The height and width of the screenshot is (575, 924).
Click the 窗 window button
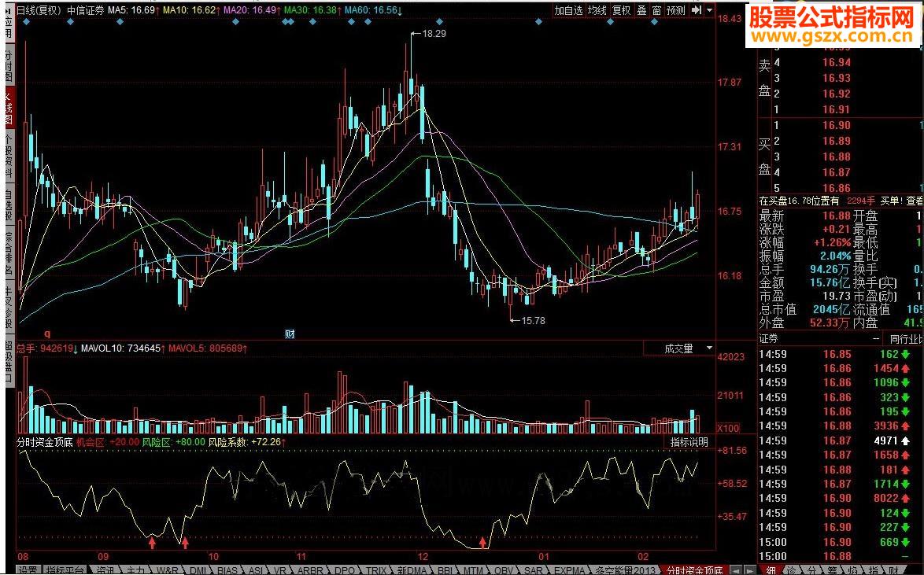pyautogui.click(x=656, y=10)
